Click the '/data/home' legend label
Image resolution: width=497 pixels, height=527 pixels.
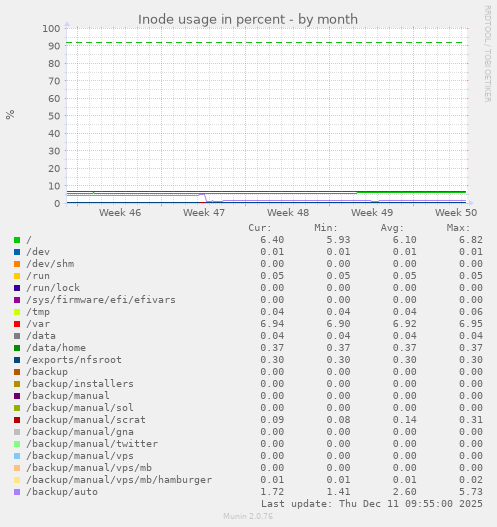pyautogui.click(x=56, y=348)
